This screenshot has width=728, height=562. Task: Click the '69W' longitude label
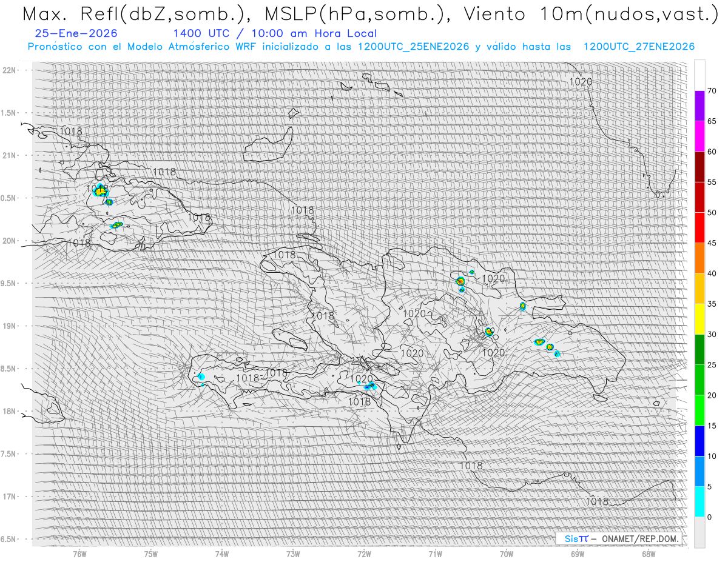click(578, 554)
